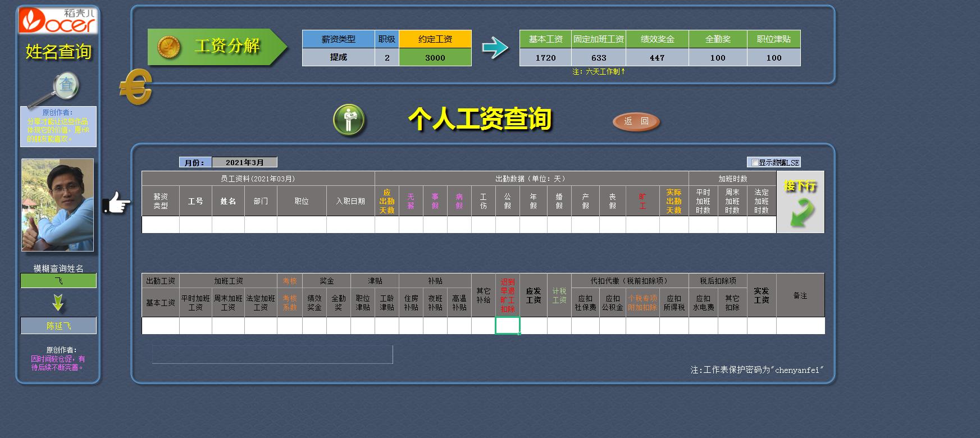Viewport: 980px width, 438px height.
Task: Click the gold coin salary breakdown icon
Action: (168, 47)
